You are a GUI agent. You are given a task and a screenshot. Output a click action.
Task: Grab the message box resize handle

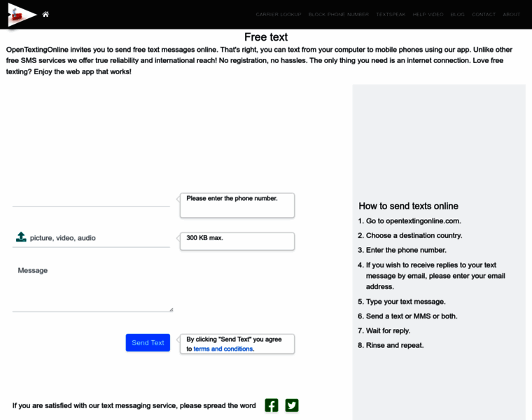pyautogui.click(x=171, y=309)
